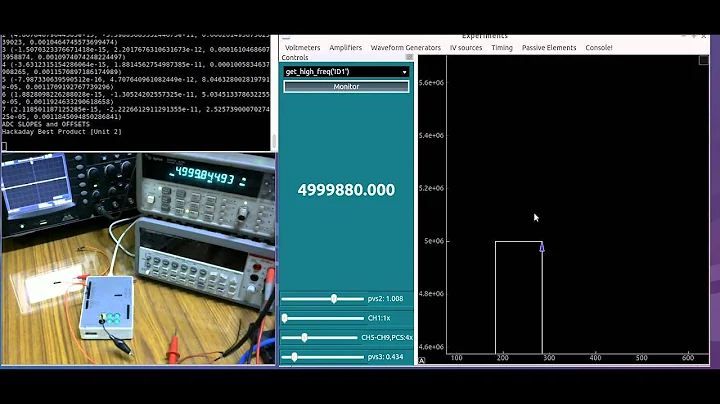
Task: Click the terminal window scrollbar
Action: [x=274, y=141]
